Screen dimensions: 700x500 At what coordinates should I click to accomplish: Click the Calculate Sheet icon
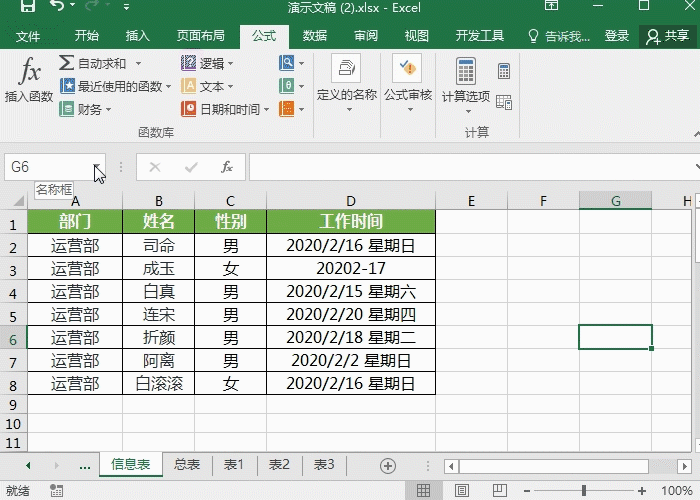[x=504, y=102]
